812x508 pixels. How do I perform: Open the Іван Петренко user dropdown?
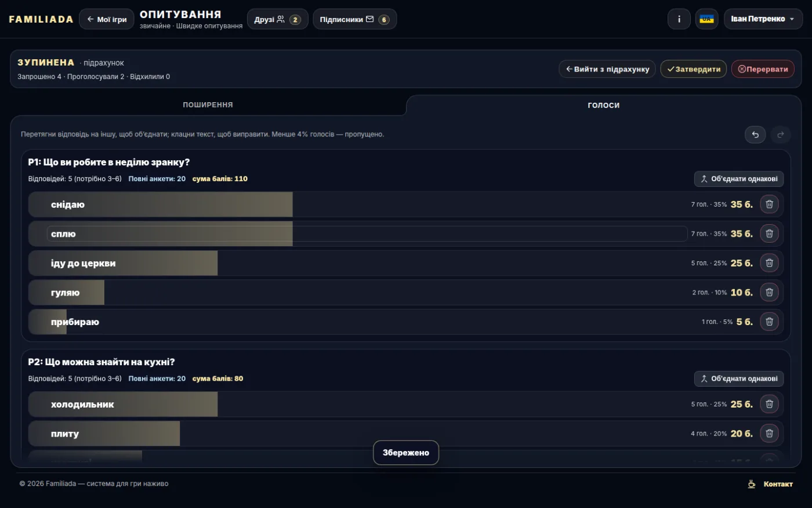click(x=763, y=19)
